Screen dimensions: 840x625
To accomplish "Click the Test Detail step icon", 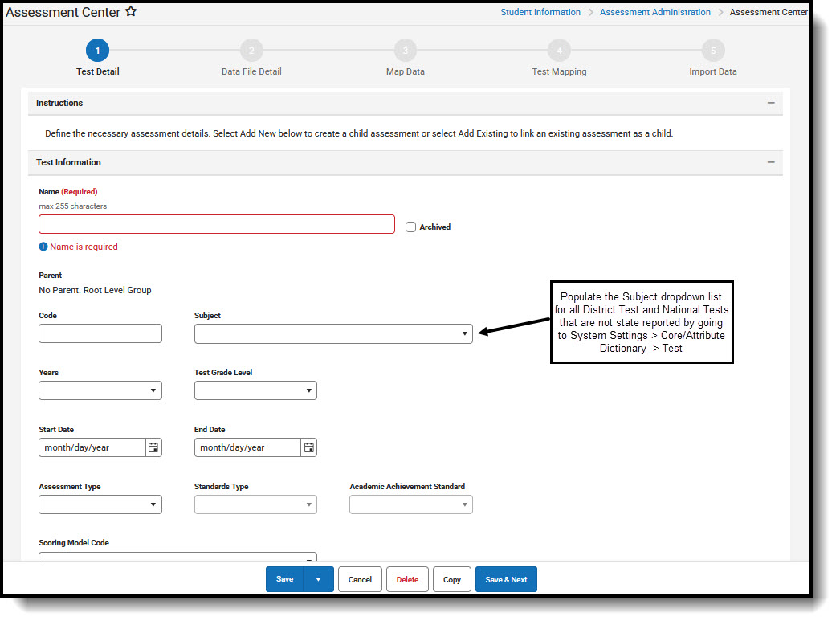I will (x=97, y=50).
